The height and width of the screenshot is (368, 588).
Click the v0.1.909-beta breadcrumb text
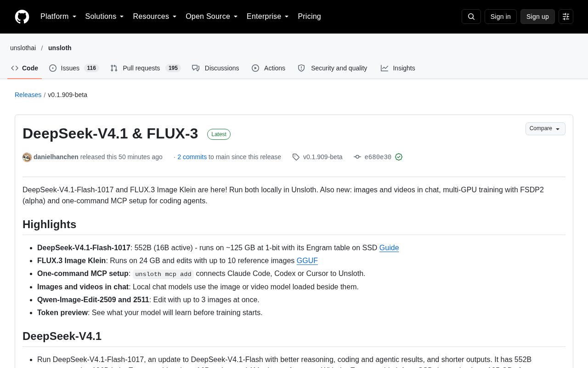point(68,95)
